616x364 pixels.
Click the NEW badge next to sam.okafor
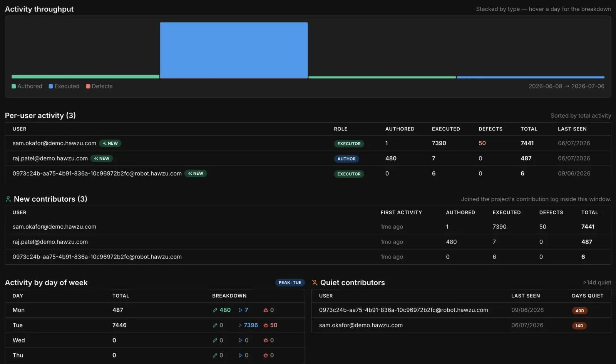click(x=110, y=143)
